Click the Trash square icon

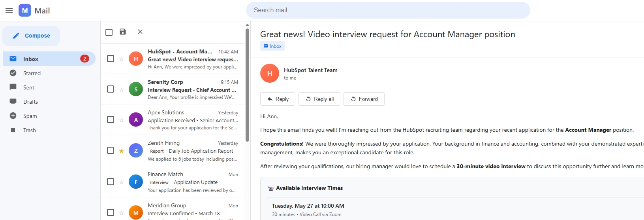(13, 130)
